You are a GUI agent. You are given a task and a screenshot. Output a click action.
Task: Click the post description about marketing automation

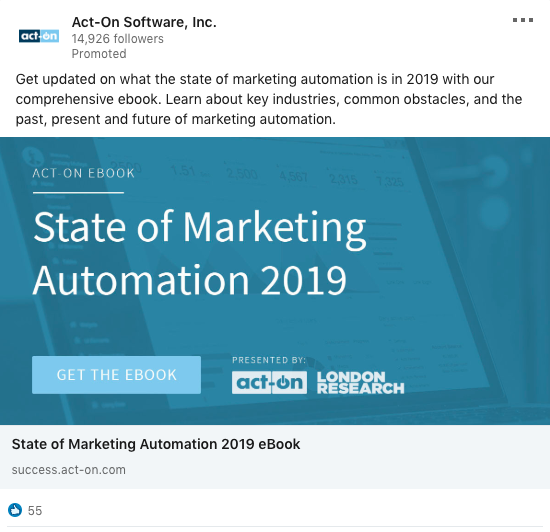(269, 99)
